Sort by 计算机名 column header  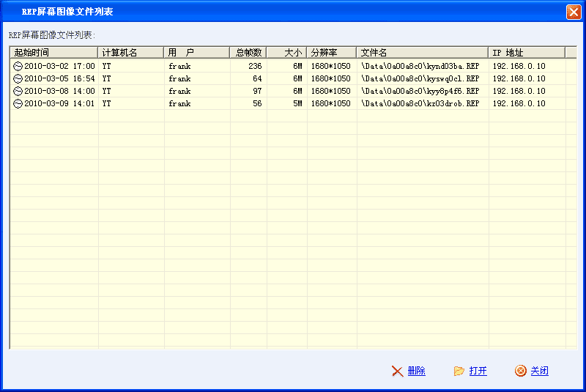tap(131, 53)
